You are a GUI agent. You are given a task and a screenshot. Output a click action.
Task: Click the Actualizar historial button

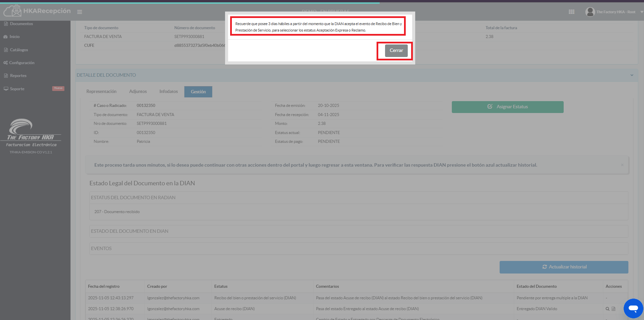[564, 267]
